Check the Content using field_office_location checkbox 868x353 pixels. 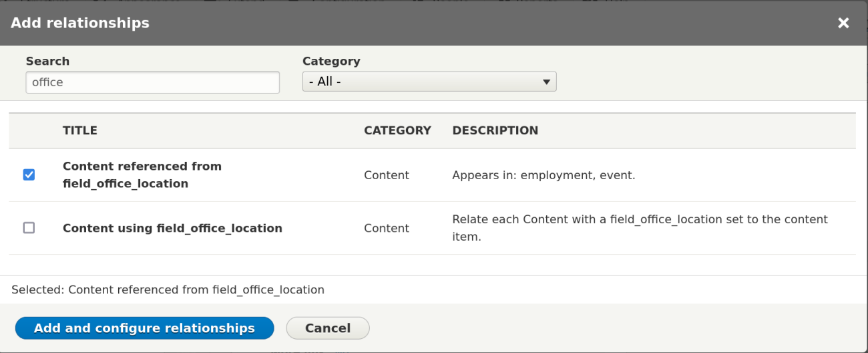pyautogui.click(x=29, y=228)
